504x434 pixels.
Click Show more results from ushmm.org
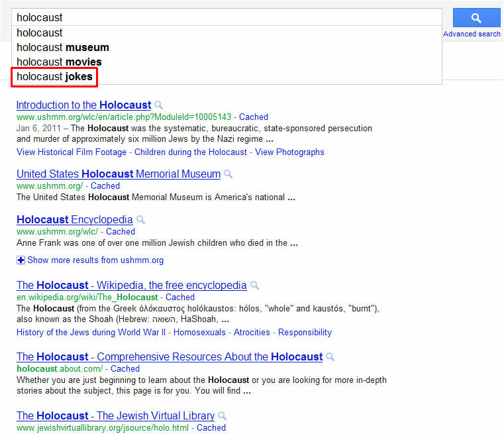pyautogui.click(x=95, y=260)
